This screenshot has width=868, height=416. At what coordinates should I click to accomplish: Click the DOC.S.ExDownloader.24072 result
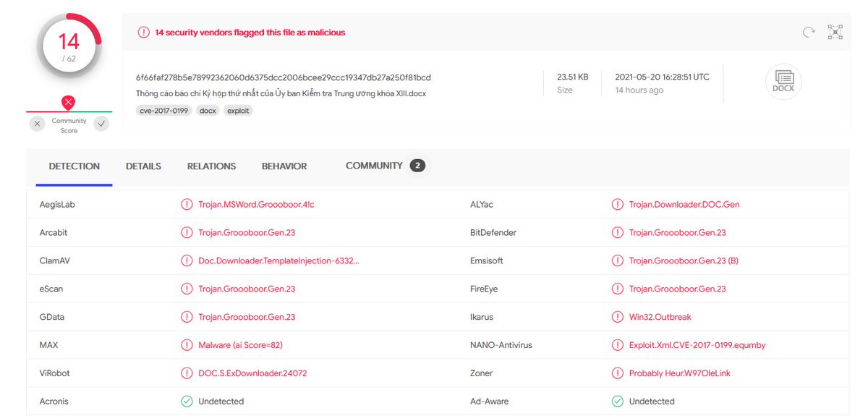[252, 373]
